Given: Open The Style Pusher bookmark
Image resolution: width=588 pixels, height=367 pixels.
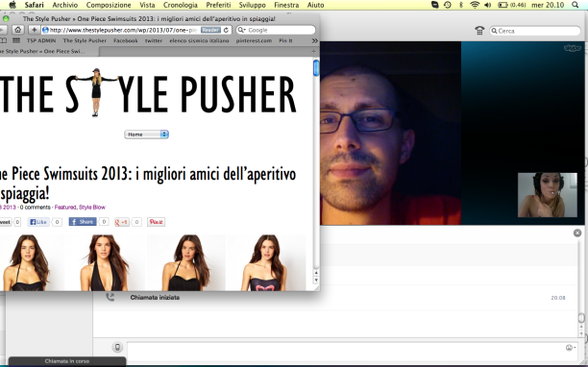Looking at the screenshot, I should point(85,40).
